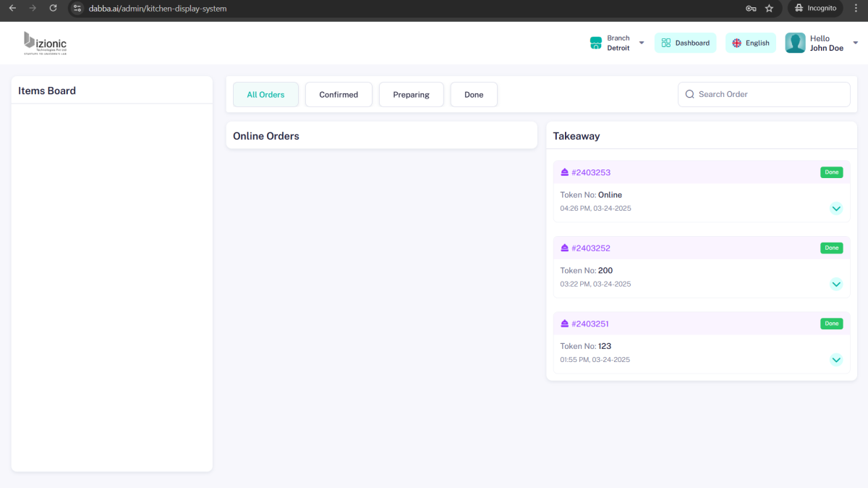The height and width of the screenshot is (488, 868).
Task: Click Done badge on order #2403253
Action: [832, 172]
